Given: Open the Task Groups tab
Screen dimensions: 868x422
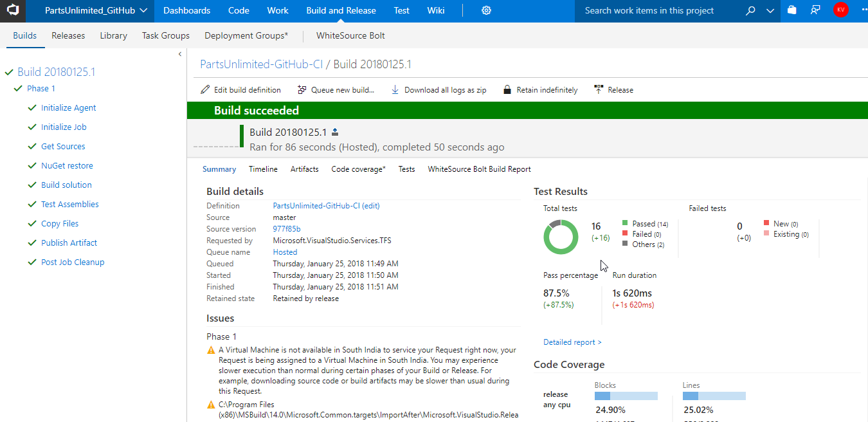Looking at the screenshot, I should tap(166, 36).
